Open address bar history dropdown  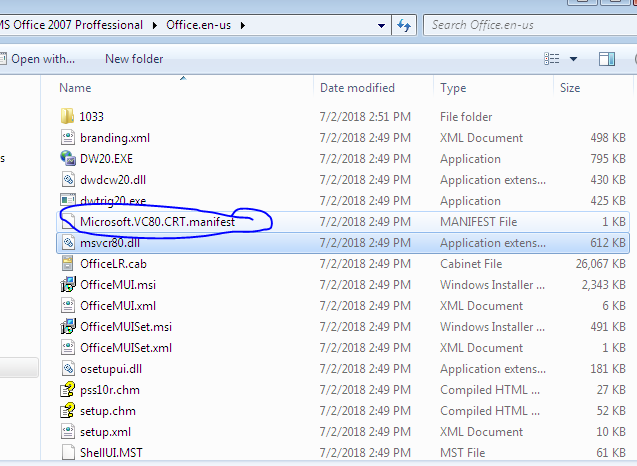(x=381, y=26)
